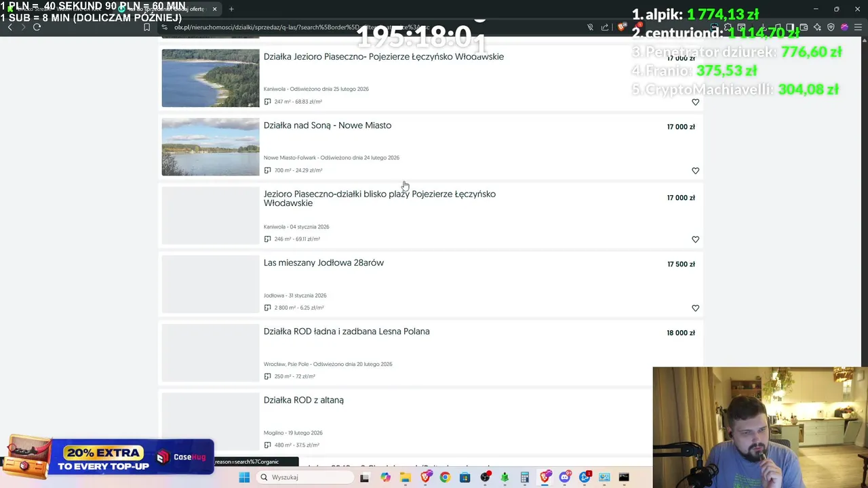Open Jezioro Piaseczno-działki blisko plaży listing title
This screenshot has height=488, width=868.
[379, 199]
